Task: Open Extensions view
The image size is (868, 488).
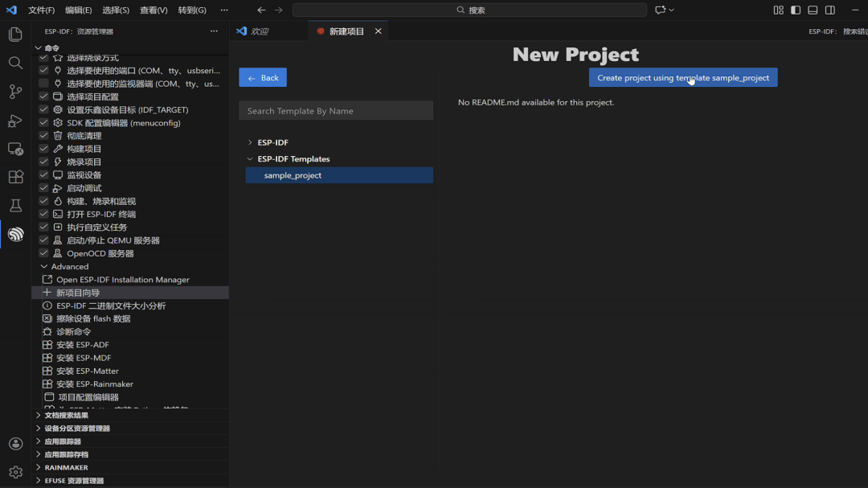Action: [15, 177]
